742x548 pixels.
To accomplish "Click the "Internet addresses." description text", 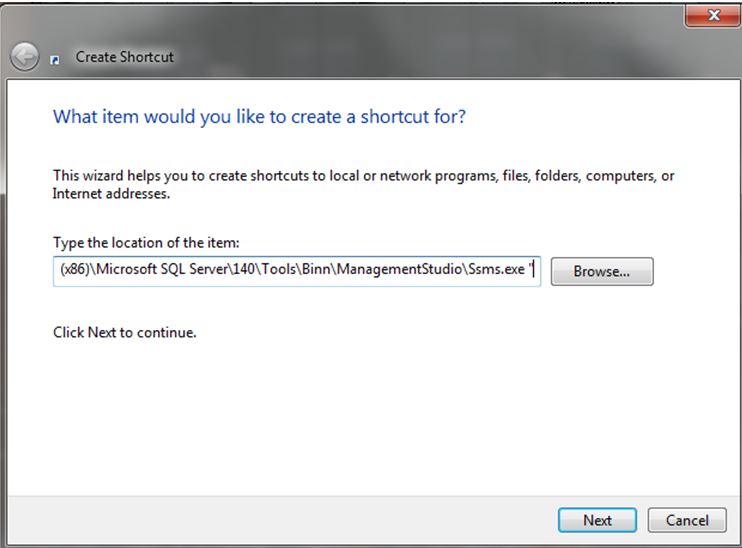I will pyautogui.click(x=111, y=194).
